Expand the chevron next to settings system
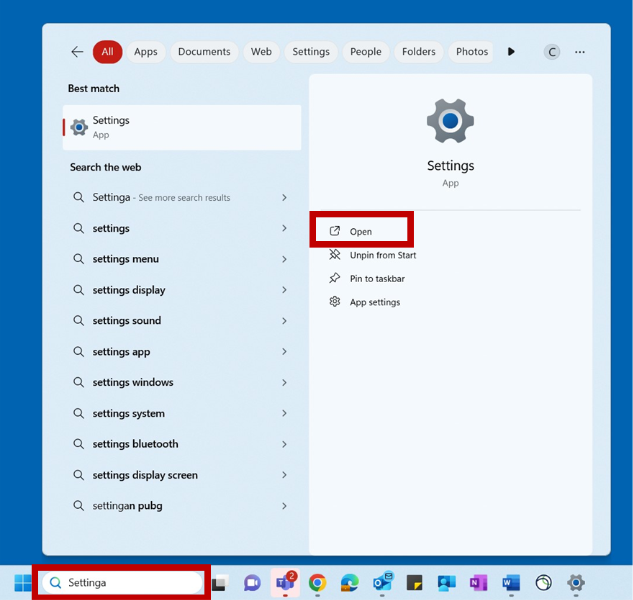The height and width of the screenshot is (600, 633). [284, 413]
